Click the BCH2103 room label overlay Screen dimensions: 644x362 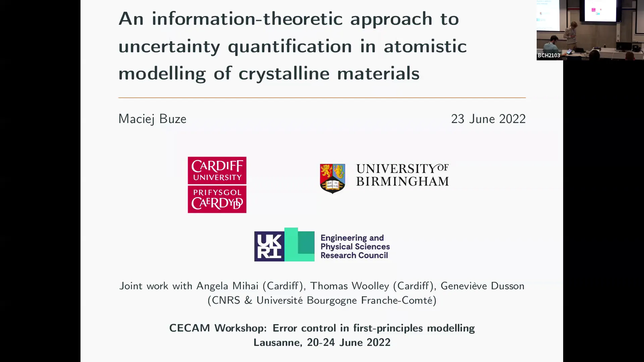pyautogui.click(x=549, y=55)
